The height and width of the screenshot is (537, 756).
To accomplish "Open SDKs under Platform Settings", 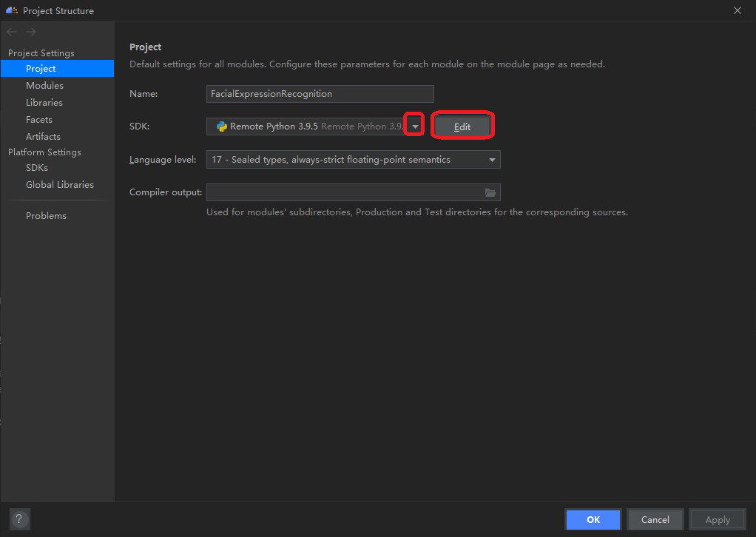I will pyautogui.click(x=37, y=168).
